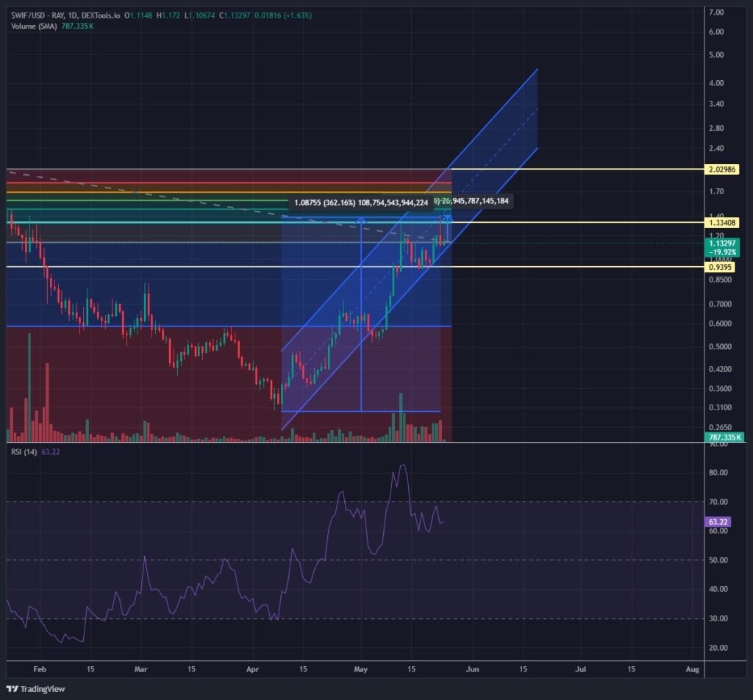Click the 4.00 price scale value

(716, 83)
